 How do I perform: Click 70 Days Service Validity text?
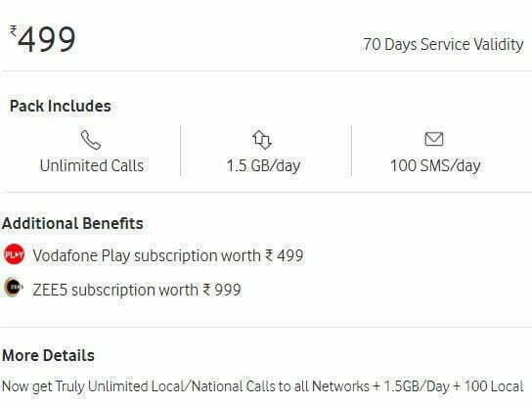click(443, 44)
